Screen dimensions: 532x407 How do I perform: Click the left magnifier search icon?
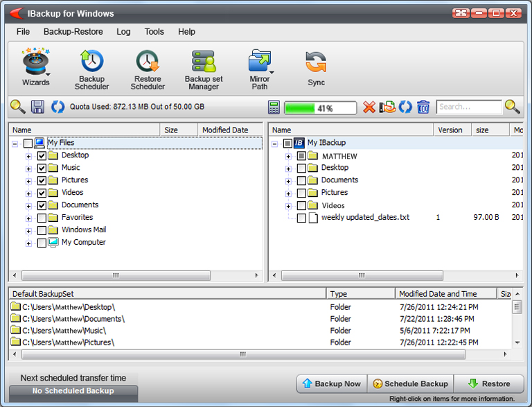click(17, 107)
